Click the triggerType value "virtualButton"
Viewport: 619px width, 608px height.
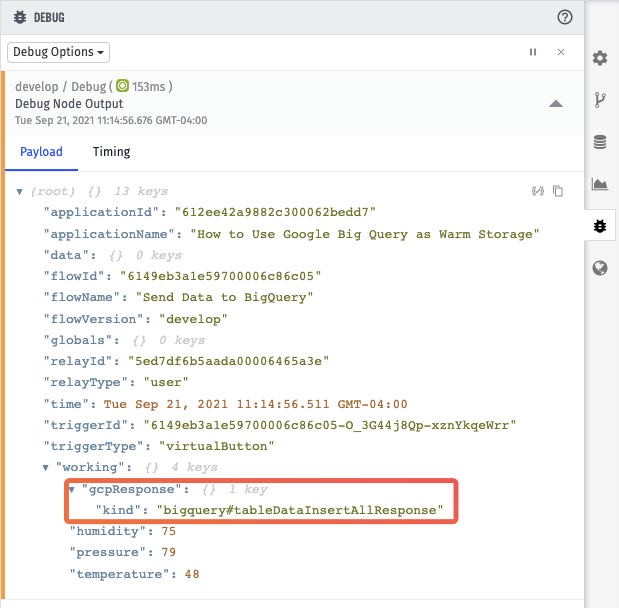click(216, 447)
